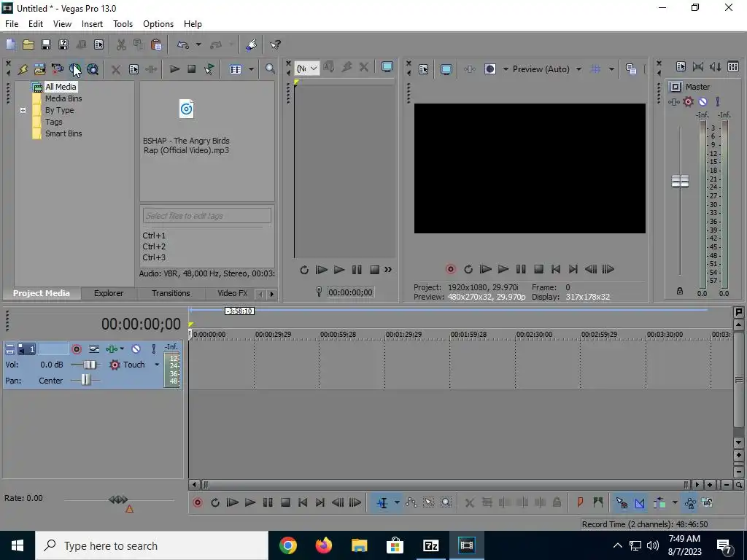This screenshot has width=747, height=560.
Task: Switch to the Explorer tab
Action: point(109,293)
